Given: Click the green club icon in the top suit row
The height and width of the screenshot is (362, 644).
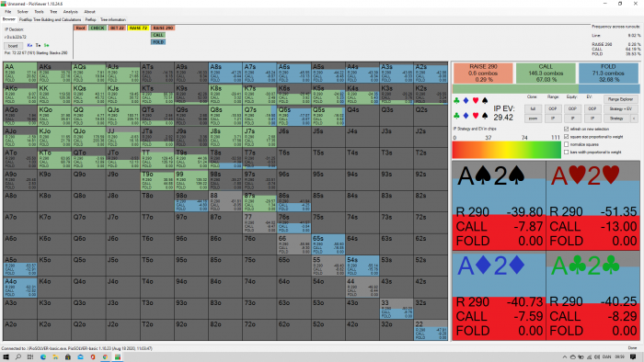Looking at the screenshot, I should click(x=456, y=100).
